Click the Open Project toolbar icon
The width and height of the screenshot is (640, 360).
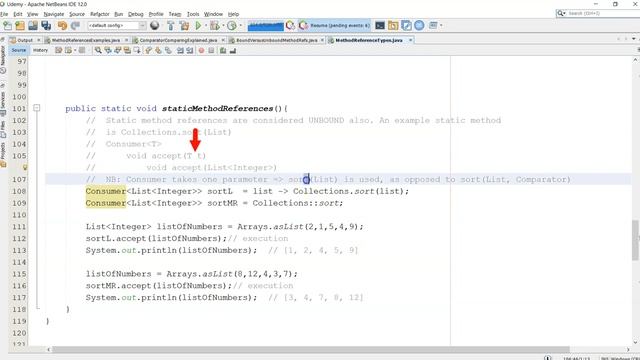point(33,26)
